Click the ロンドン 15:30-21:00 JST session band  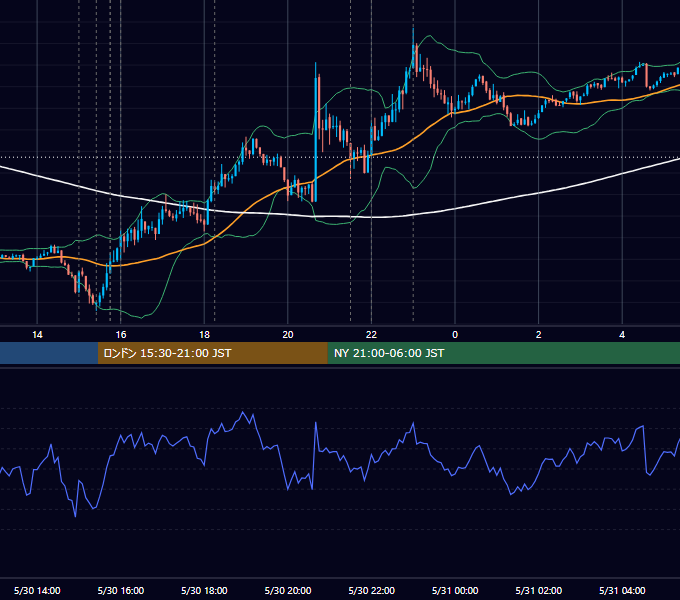(212, 353)
